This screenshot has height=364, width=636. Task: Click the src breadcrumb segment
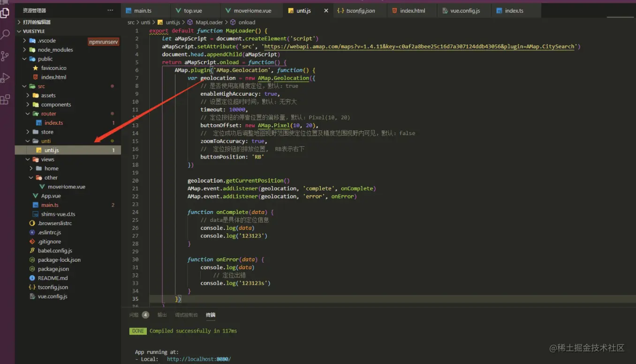[x=131, y=22]
